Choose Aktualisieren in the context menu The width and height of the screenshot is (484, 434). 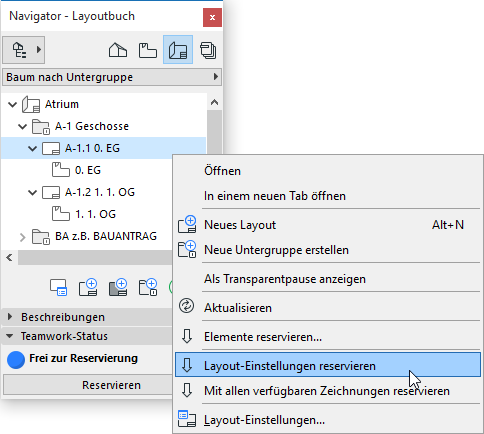point(238,308)
